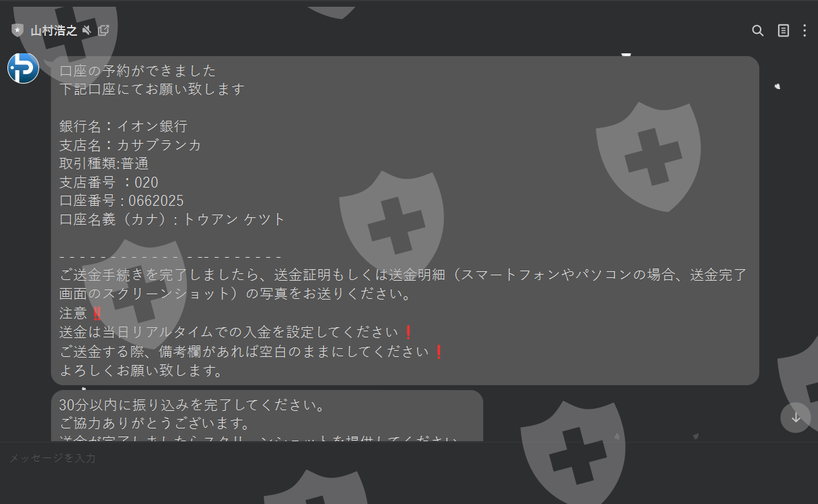Viewport: 818px width, 504px height.
Task: Click the sender's blue profile avatar
Action: point(23,67)
